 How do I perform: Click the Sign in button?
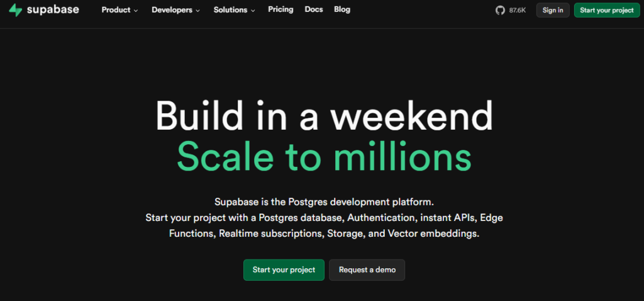(553, 10)
